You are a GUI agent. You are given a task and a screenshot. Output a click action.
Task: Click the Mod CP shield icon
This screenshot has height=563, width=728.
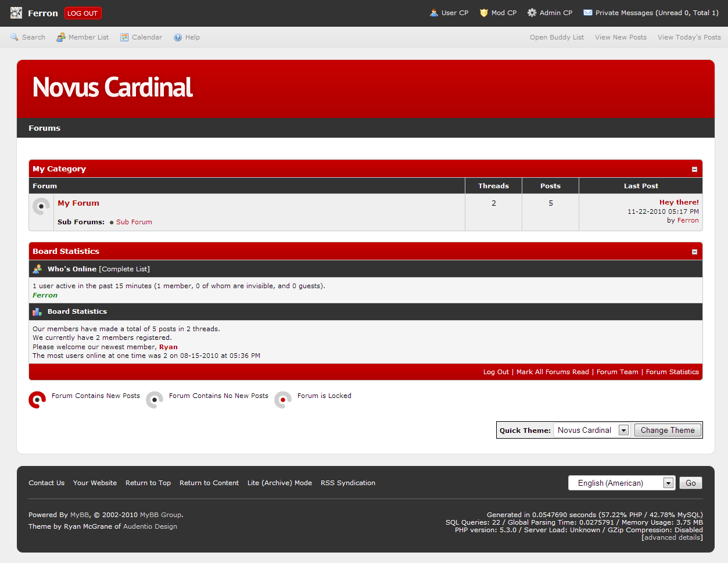click(483, 13)
